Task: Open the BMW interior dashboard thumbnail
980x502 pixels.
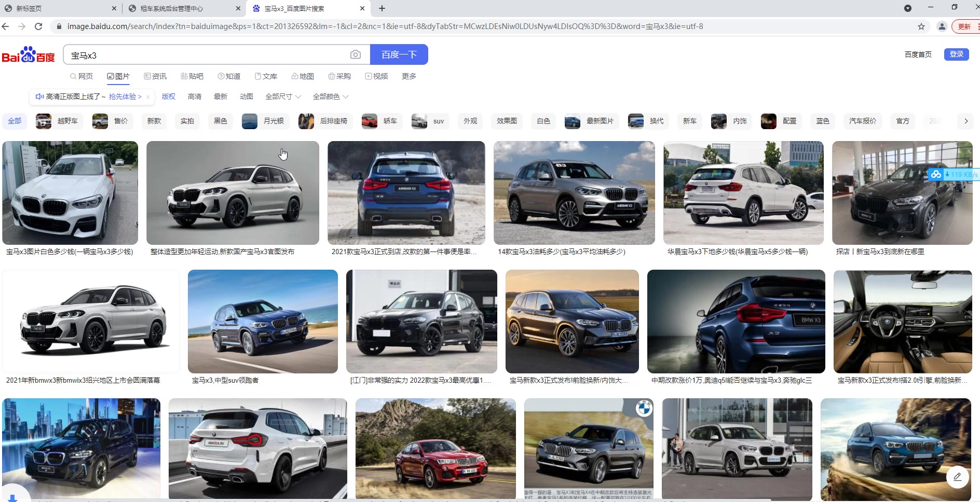Action: [903, 322]
